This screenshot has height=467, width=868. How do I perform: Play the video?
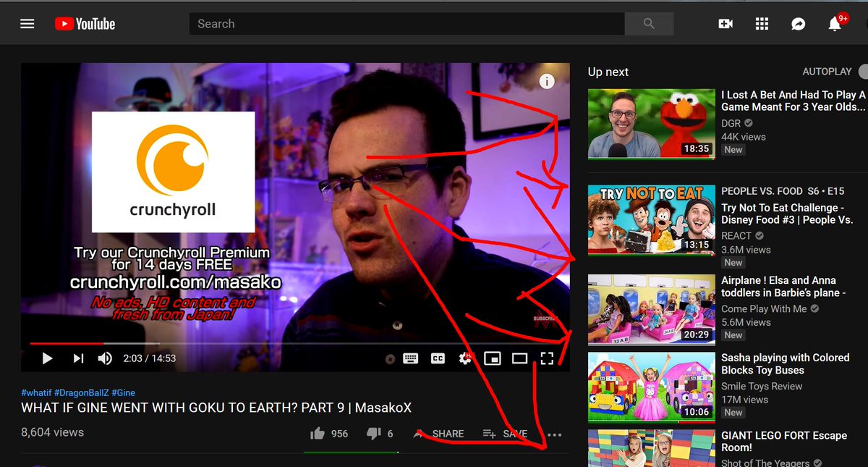pos(47,358)
